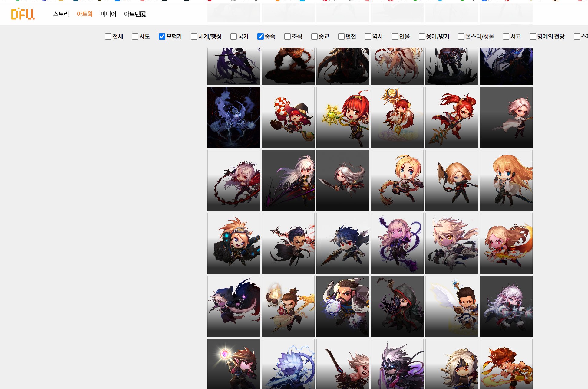This screenshot has width=588, height=389.
Task: Check the 서고 filter checkbox
Action: [x=506, y=37]
